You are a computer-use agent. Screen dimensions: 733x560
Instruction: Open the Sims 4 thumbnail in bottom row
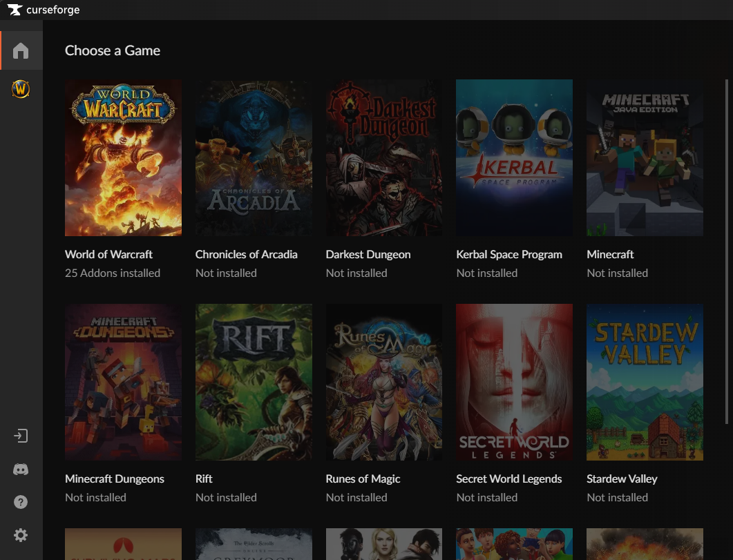(x=514, y=544)
